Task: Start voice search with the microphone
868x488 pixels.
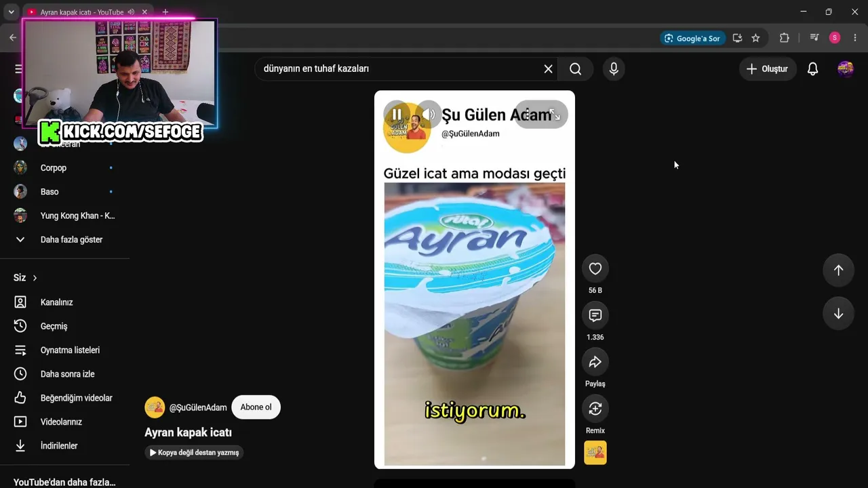Action: tap(614, 68)
